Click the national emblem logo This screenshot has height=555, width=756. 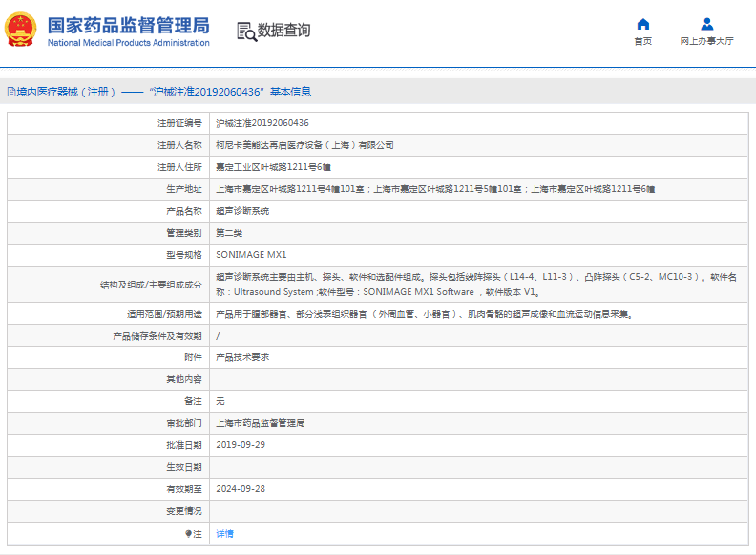coord(23,31)
